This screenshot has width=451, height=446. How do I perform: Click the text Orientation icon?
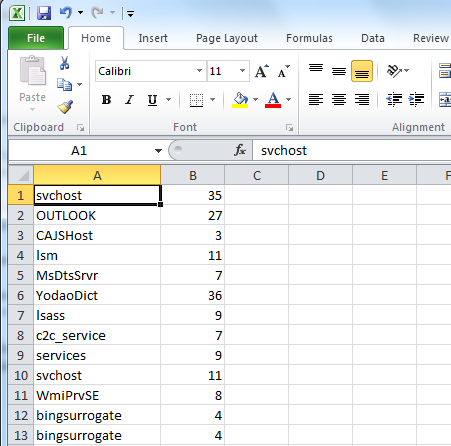pyautogui.click(x=394, y=71)
